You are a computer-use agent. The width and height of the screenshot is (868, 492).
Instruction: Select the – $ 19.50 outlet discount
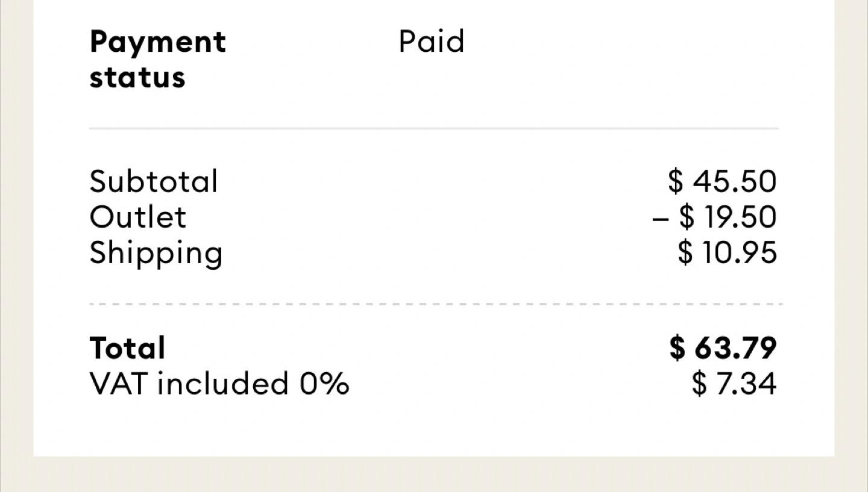point(714,217)
